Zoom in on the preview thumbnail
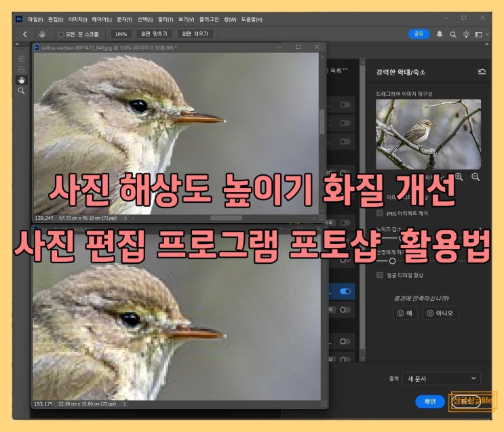 click(459, 176)
